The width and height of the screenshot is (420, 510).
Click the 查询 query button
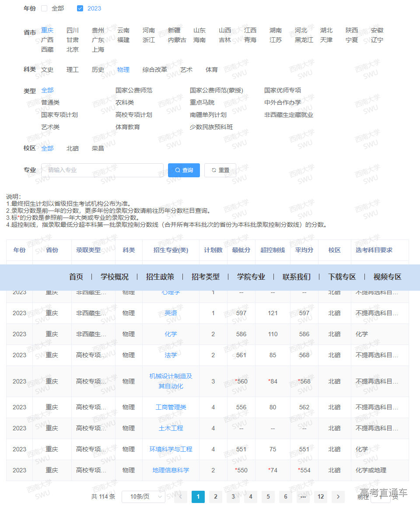[184, 170]
